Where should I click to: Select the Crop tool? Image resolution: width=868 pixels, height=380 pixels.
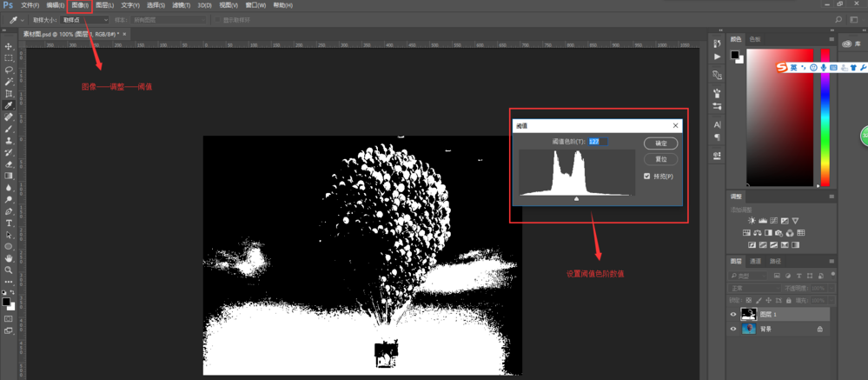9,94
